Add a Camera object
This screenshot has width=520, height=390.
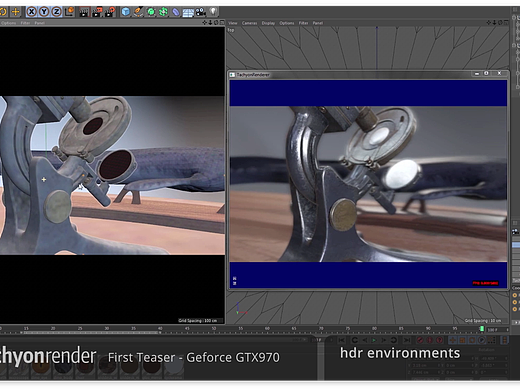click(201, 12)
